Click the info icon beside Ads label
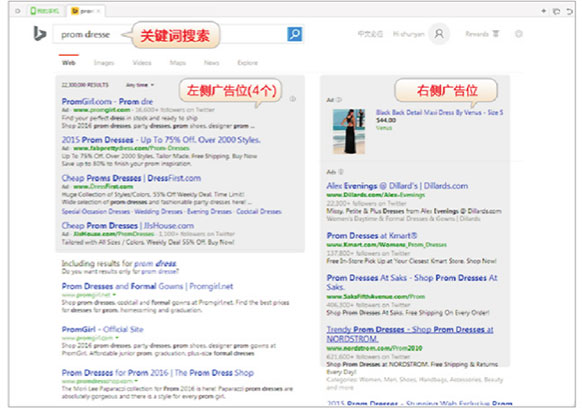582x413 pixels. pos(341,172)
